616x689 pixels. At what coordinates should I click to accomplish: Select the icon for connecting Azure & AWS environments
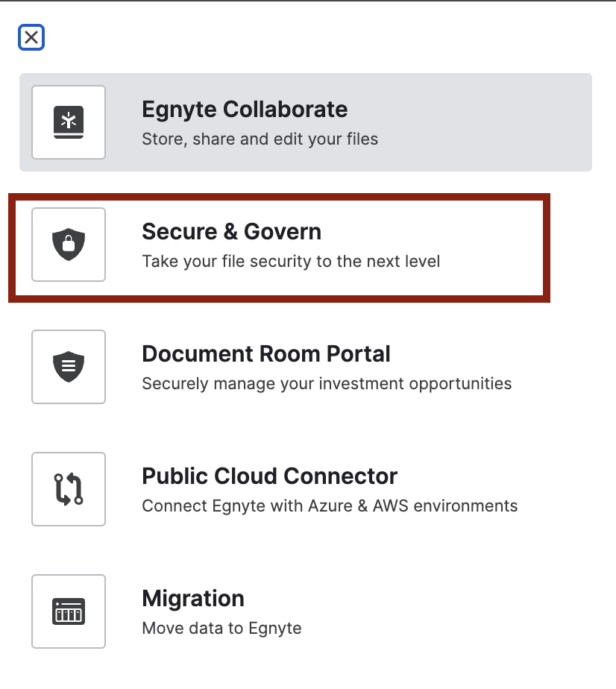coord(68,488)
